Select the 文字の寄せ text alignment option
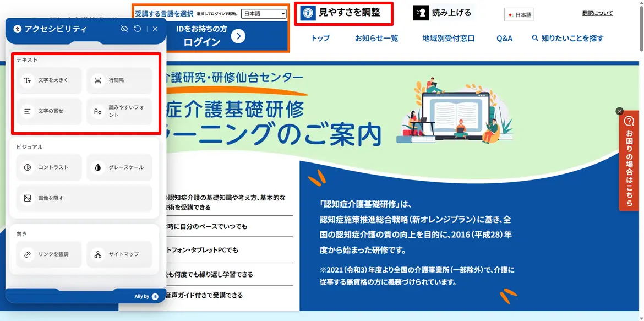644x321 pixels. (48, 111)
